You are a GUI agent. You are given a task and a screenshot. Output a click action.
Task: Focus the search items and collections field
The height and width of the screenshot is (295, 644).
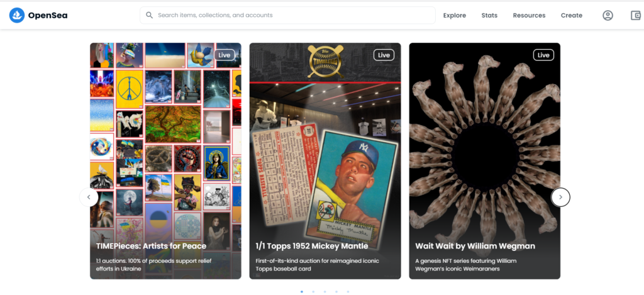pos(287,15)
